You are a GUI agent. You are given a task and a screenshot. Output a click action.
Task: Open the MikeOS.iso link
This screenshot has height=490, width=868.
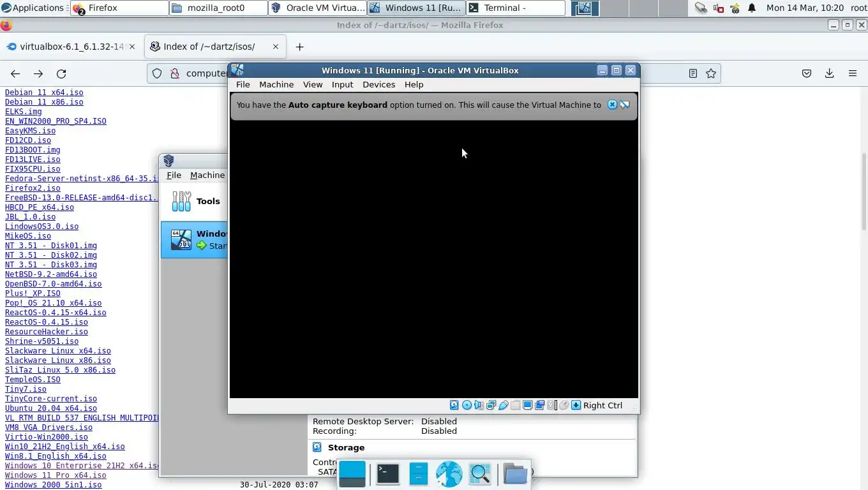click(x=28, y=236)
